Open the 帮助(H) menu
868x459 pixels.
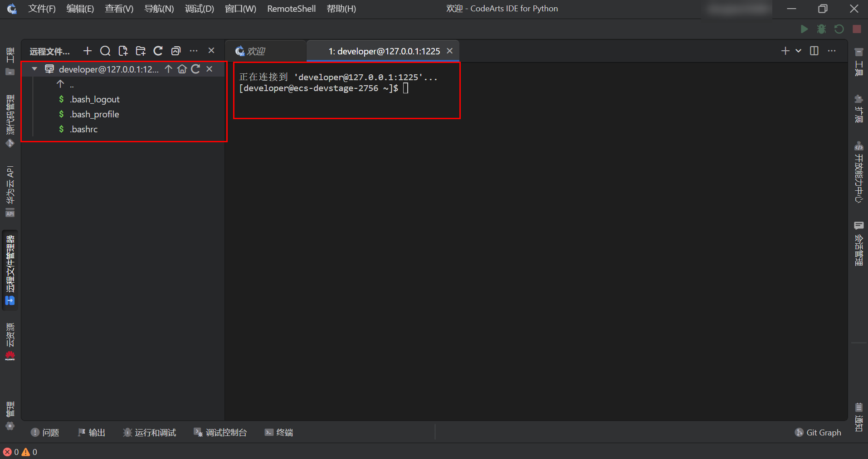(341, 9)
